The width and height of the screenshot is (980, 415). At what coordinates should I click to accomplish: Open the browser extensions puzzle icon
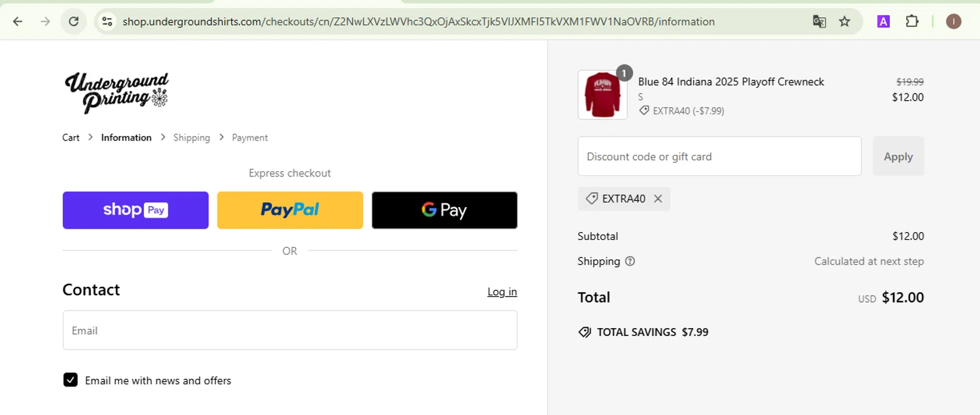tap(912, 22)
